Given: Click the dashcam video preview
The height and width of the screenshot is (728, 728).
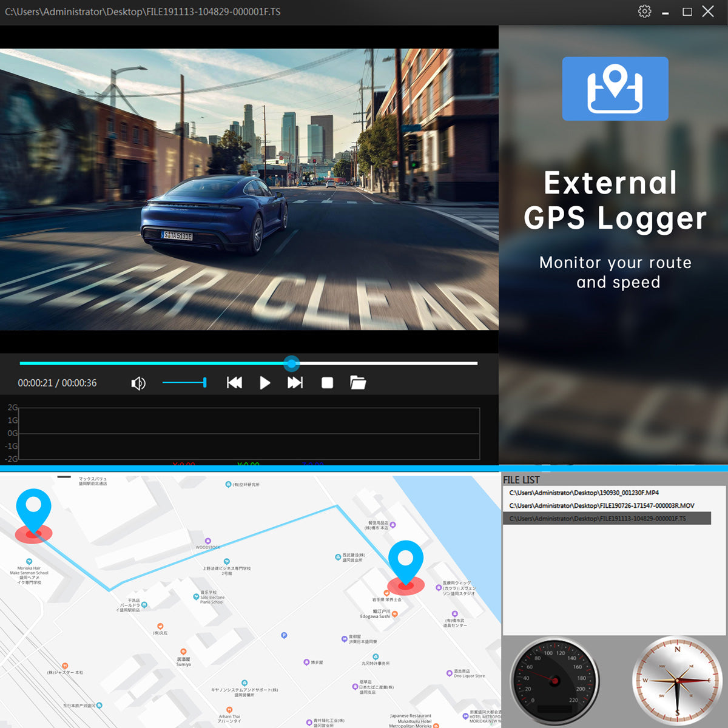Looking at the screenshot, I should tap(249, 189).
